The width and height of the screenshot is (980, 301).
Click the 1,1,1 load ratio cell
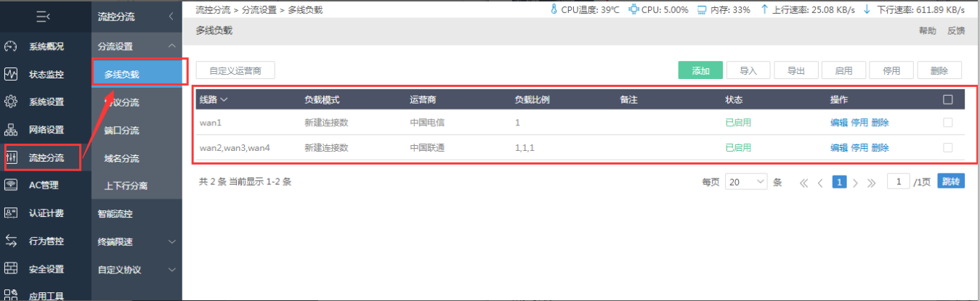coord(525,147)
